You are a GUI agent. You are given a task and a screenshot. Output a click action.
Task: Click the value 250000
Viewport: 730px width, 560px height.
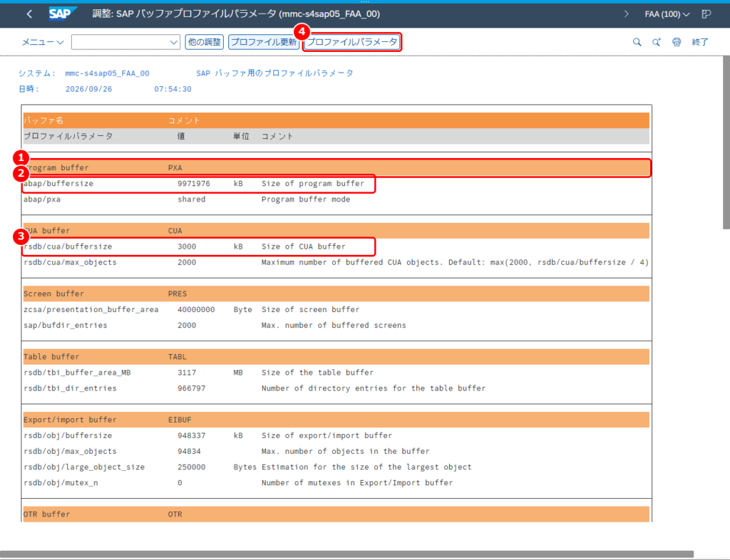click(191, 467)
